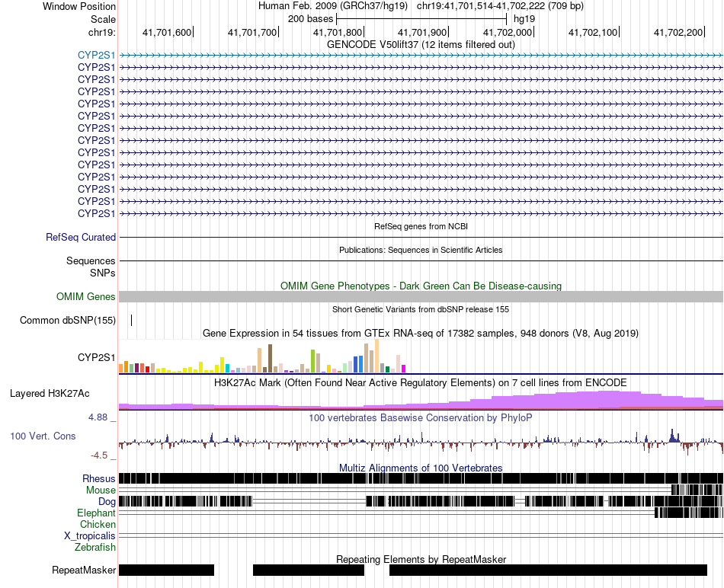Click the X_tropicalis species label
Viewport: 724px width, 588px height.
(x=90, y=536)
